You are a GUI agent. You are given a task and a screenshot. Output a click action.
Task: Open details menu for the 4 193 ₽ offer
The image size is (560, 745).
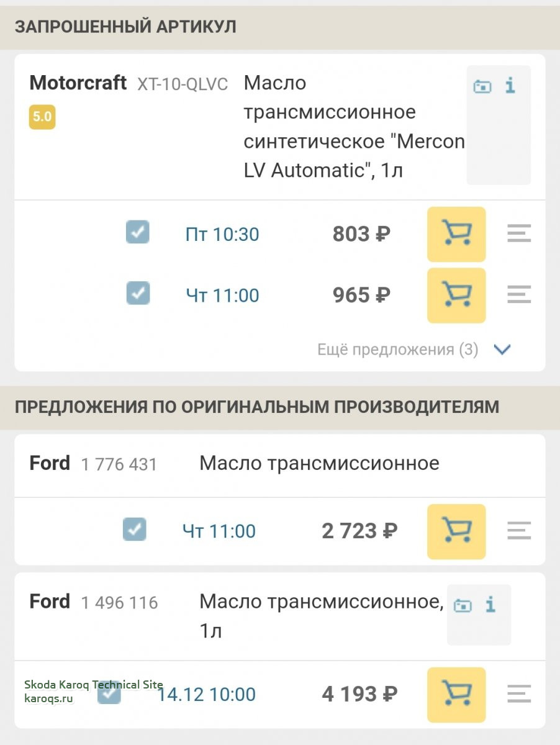click(x=519, y=693)
